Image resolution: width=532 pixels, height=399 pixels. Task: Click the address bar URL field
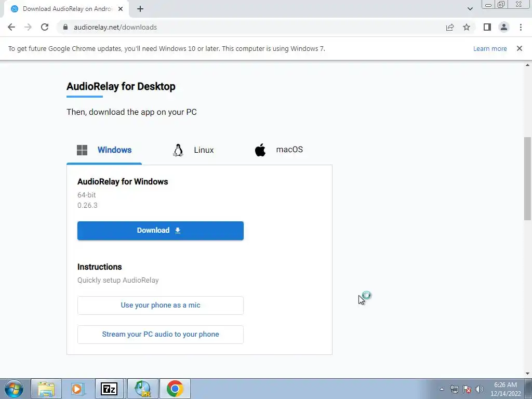(x=251, y=27)
